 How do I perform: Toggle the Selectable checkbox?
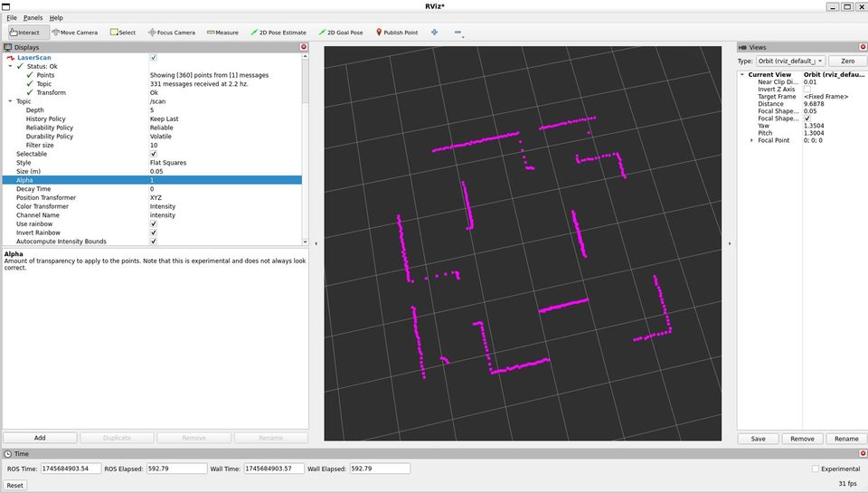point(154,154)
